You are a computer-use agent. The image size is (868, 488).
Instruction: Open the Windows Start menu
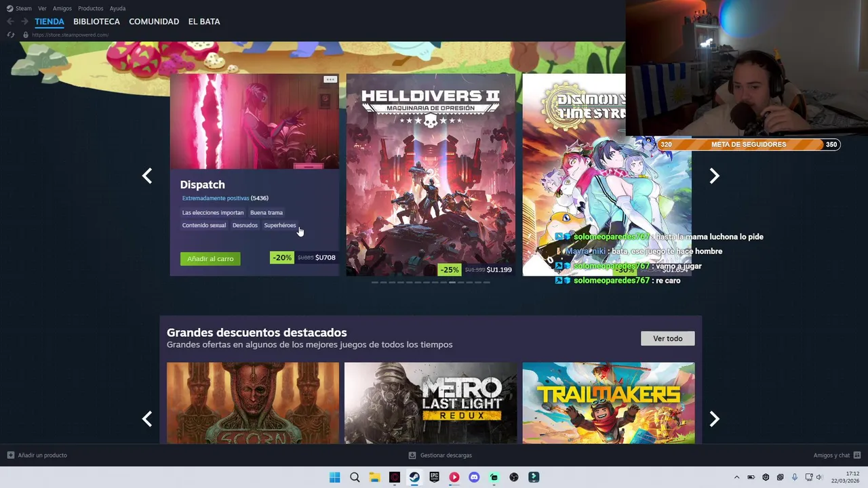(x=334, y=477)
